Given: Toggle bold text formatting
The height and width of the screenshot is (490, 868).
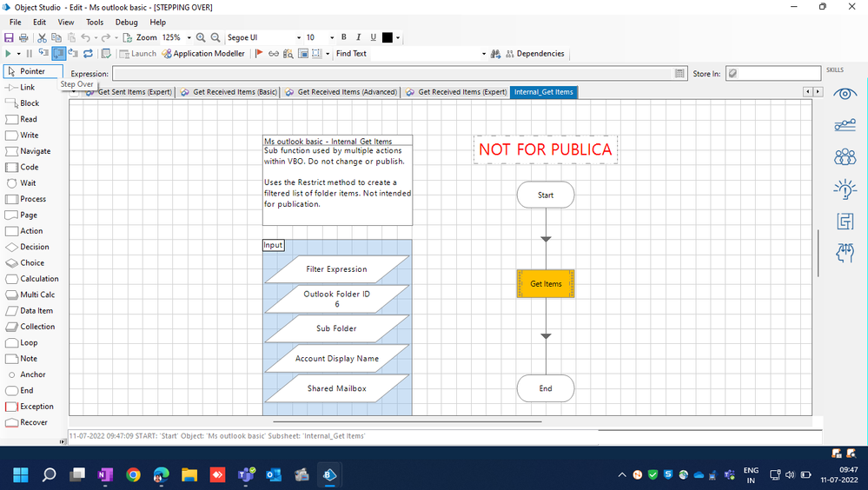Looking at the screenshot, I should tap(344, 37).
